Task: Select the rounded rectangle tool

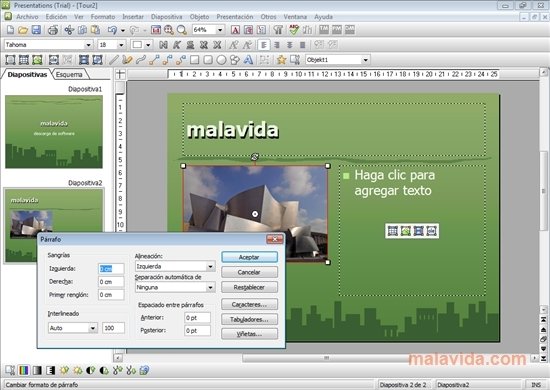Action: [x=208, y=60]
